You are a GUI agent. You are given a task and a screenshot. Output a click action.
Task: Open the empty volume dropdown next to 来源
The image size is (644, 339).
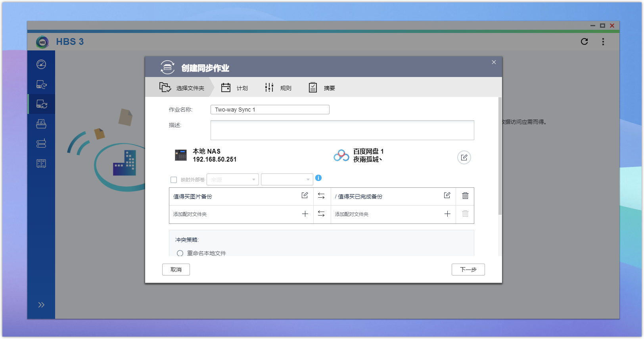(287, 180)
